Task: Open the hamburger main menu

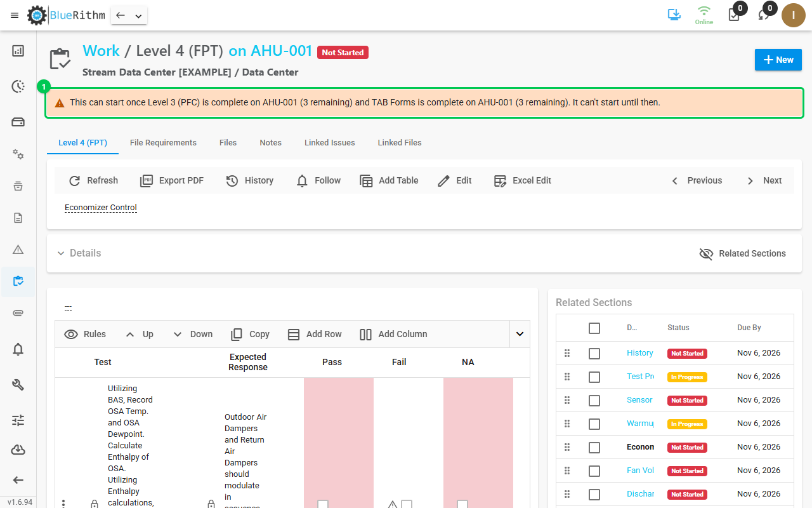Action: (15, 15)
